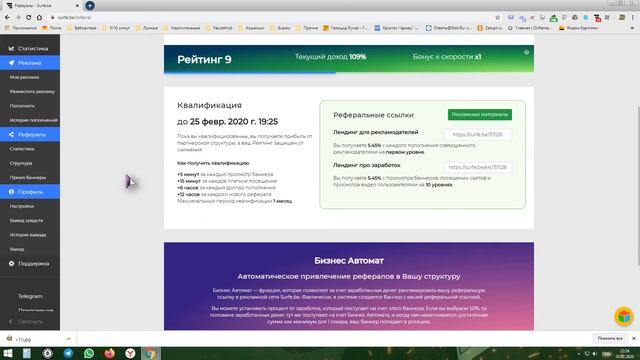Open Настройки under Профиль

22,206
